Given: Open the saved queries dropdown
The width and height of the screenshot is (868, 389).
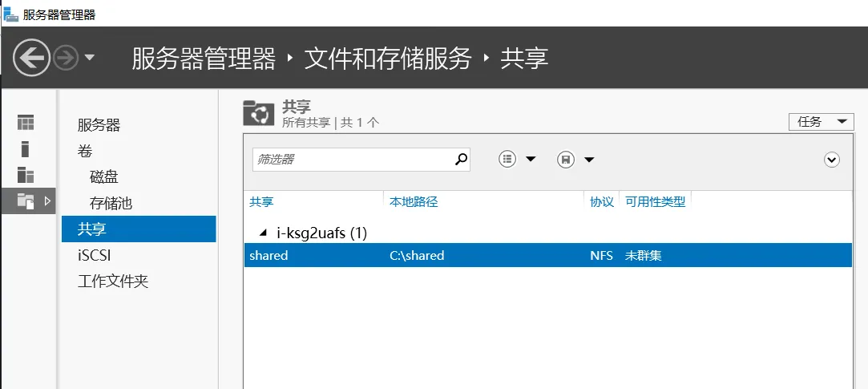Looking at the screenshot, I should (575, 160).
